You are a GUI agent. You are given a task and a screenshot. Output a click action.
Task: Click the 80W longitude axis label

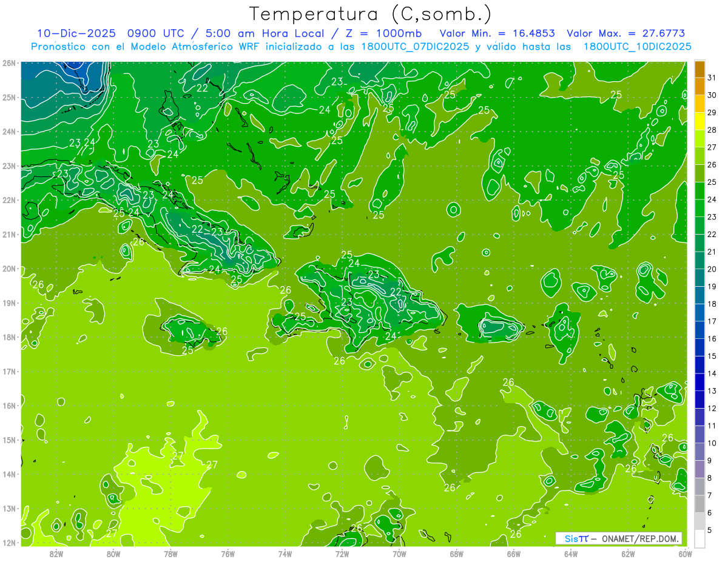113,554
